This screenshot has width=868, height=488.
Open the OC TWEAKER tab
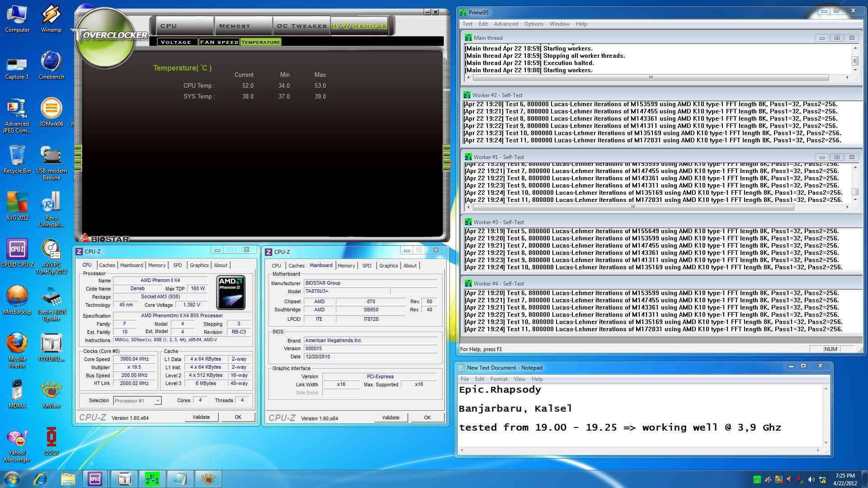click(302, 26)
